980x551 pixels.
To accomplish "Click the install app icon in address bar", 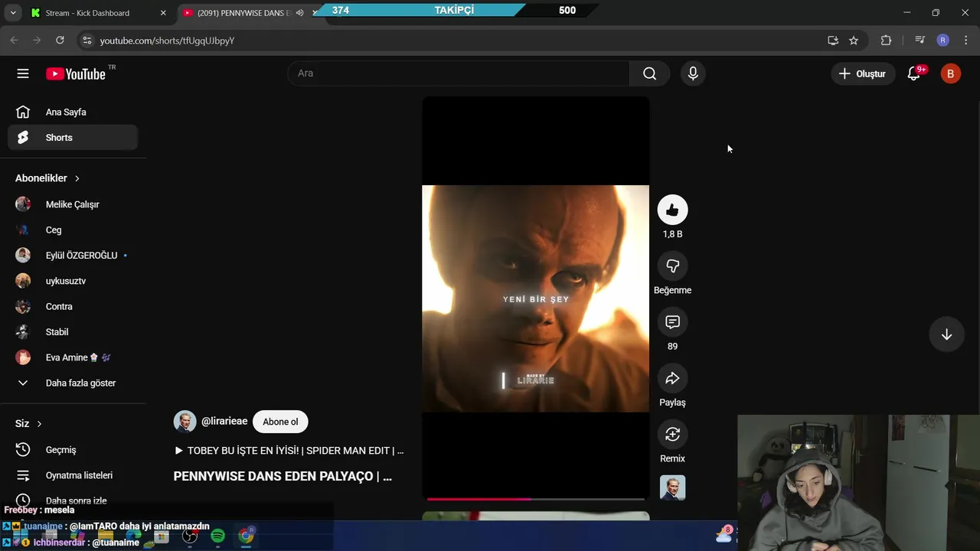I will (833, 41).
